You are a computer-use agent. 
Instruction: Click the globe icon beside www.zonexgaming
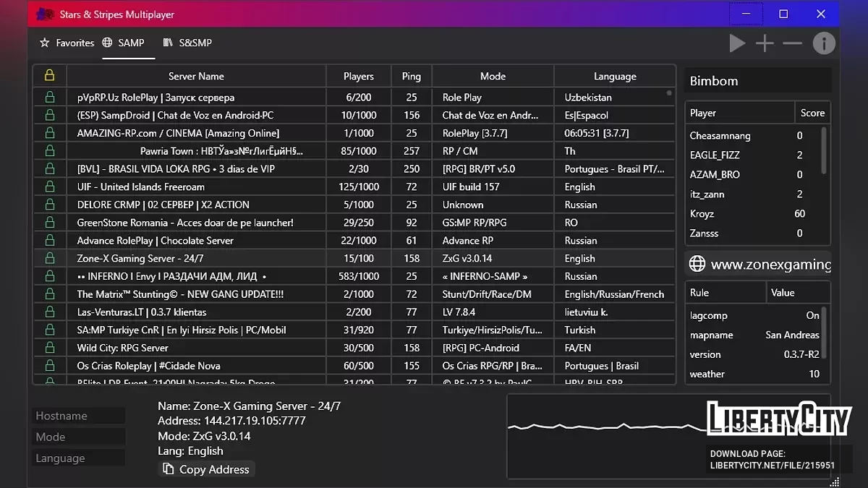coord(697,265)
